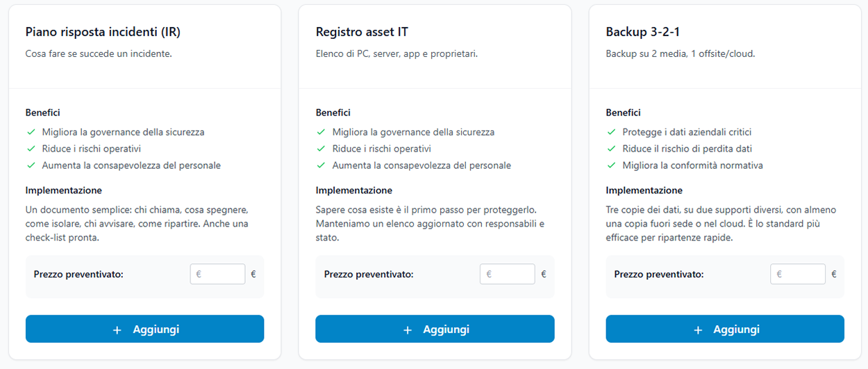Click euro symbol right of Piano risposta incidenti price
This screenshot has height=369, width=868.
[x=253, y=274]
